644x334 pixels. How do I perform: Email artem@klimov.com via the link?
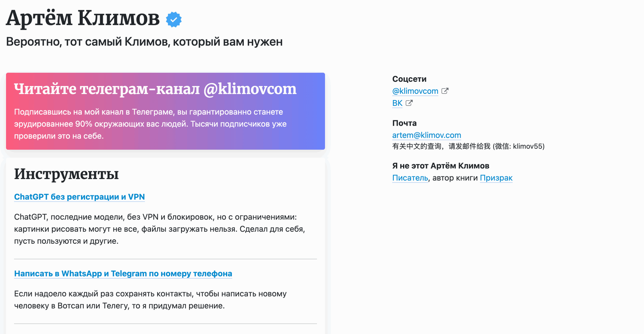426,135
